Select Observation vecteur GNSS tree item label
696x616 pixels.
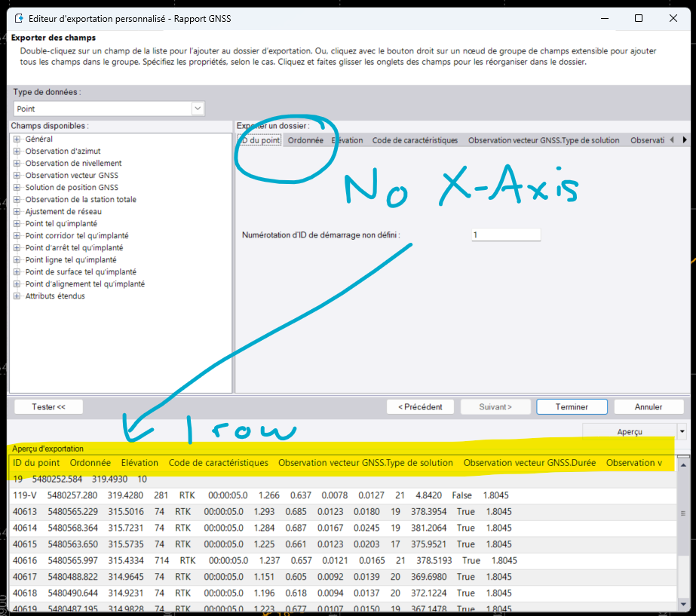(72, 176)
